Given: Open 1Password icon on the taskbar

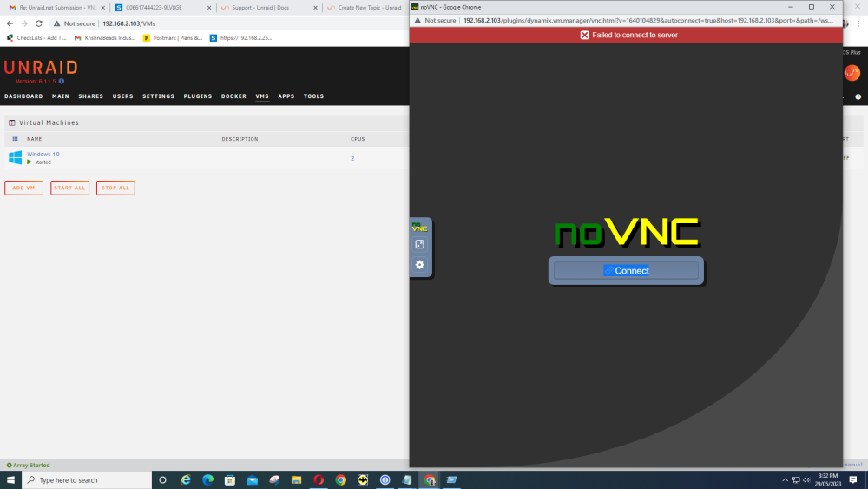Looking at the screenshot, I should 385,480.
